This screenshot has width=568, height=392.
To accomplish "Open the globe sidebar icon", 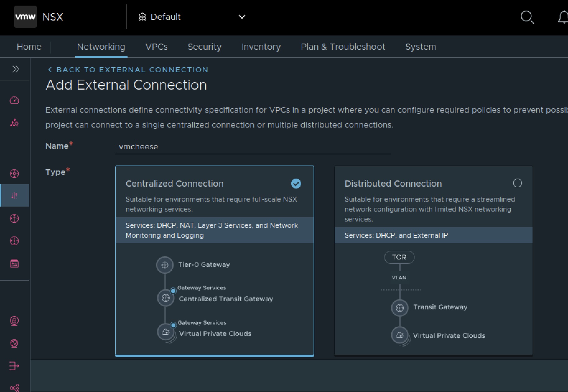I will 14,343.
